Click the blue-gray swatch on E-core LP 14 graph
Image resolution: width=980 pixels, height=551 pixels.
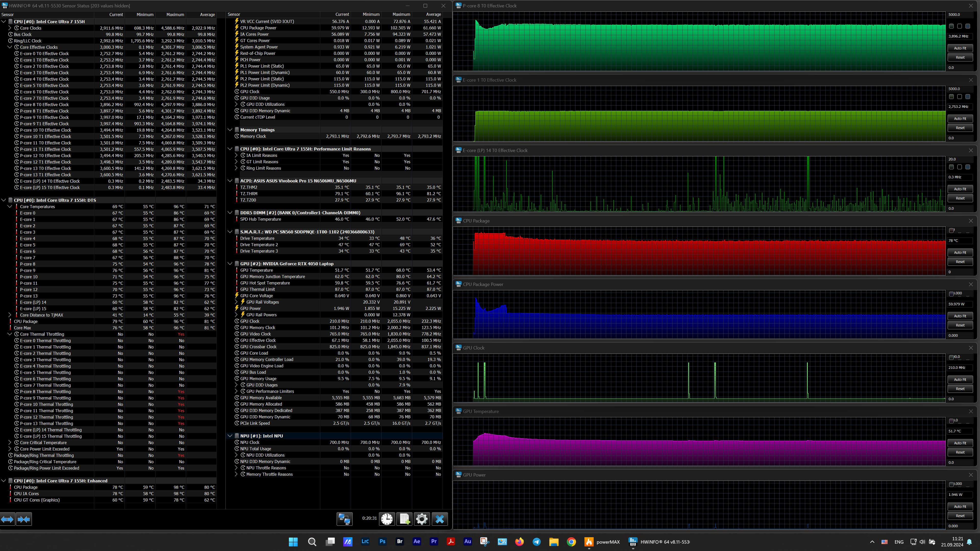click(968, 167)
